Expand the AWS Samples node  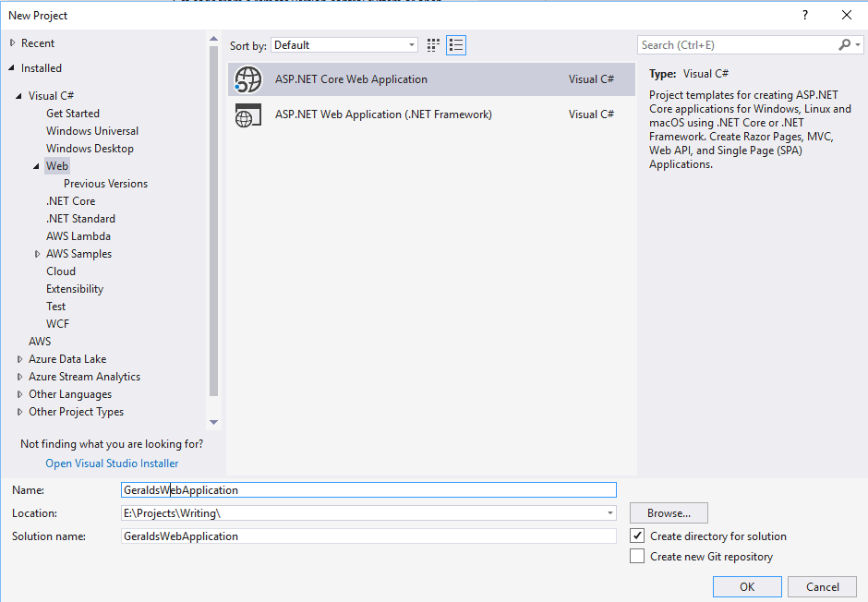tap(37, 254)
